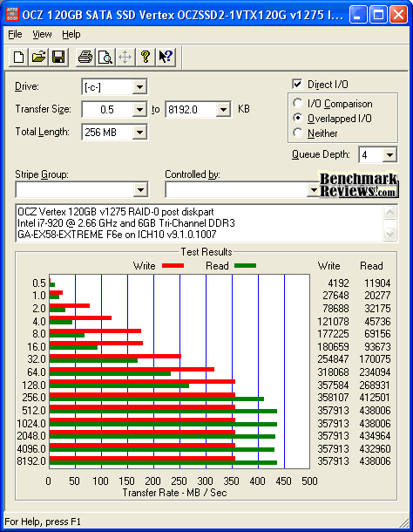
Task: Open the View menu
Action: click(x=42, y=34)
